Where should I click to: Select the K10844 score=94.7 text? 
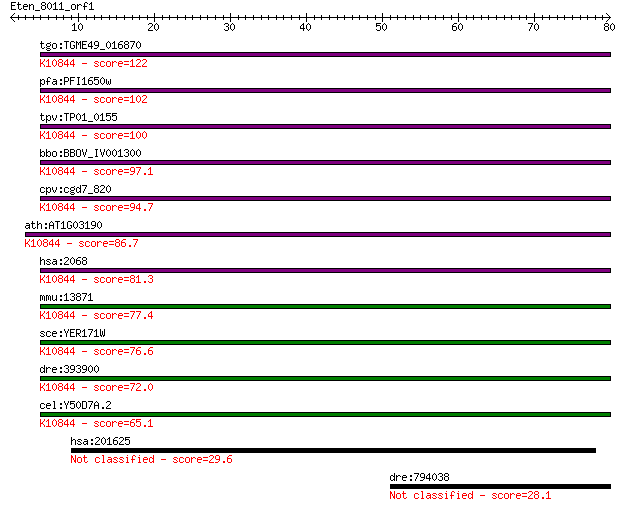(x=96, y=207)
